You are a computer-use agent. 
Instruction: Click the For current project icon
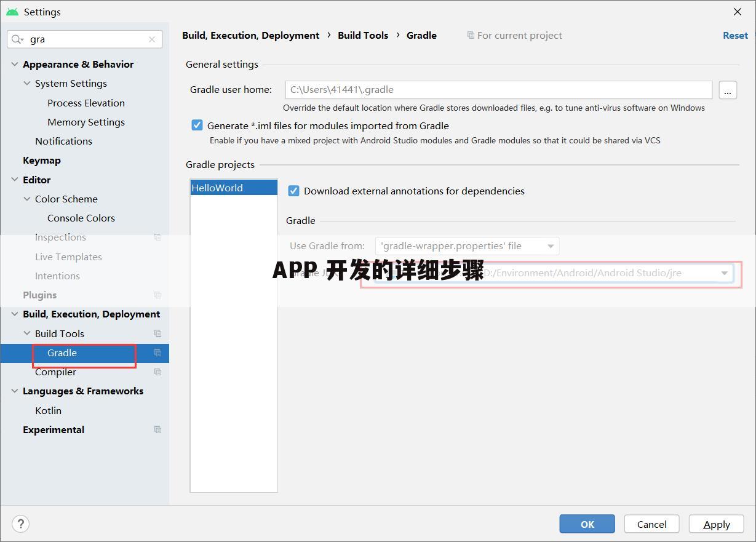tap(471, 36)
